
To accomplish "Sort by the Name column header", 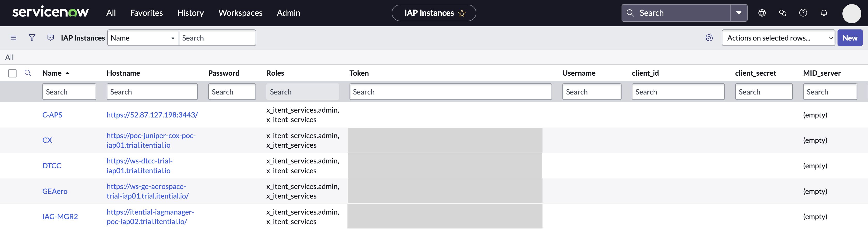I will [x=52, y=73].
